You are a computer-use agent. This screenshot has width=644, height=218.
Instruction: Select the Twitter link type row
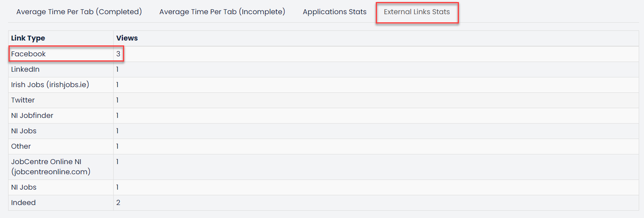(x=323, y=100)
